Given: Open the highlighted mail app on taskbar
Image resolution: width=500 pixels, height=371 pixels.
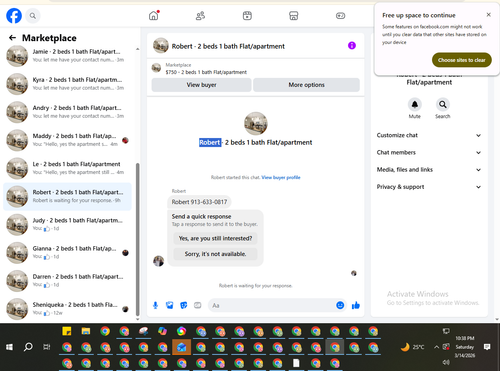Looking at the screenshot, I should click(182, 347).
